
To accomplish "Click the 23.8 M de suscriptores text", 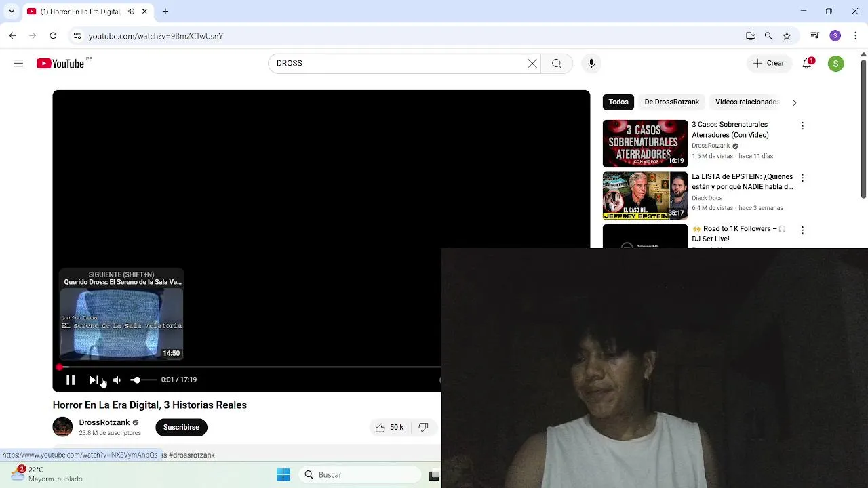I will 110,432.
